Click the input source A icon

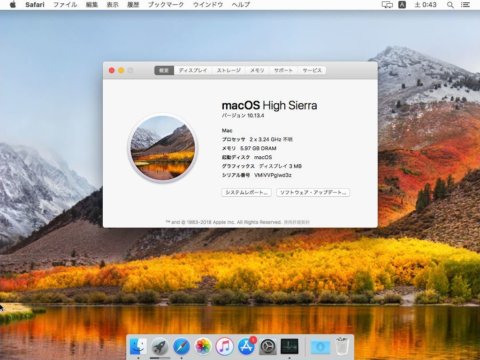click(402, 5)
